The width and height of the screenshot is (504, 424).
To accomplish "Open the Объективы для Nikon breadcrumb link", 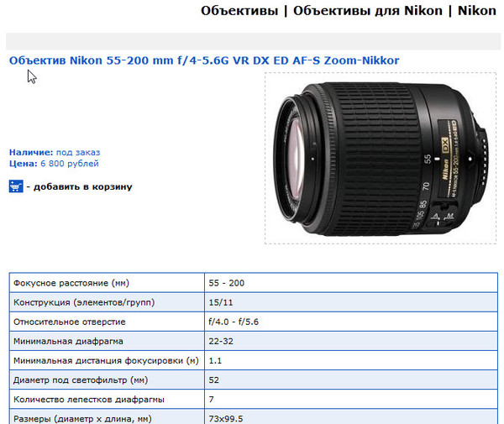I will coord(368,11).
